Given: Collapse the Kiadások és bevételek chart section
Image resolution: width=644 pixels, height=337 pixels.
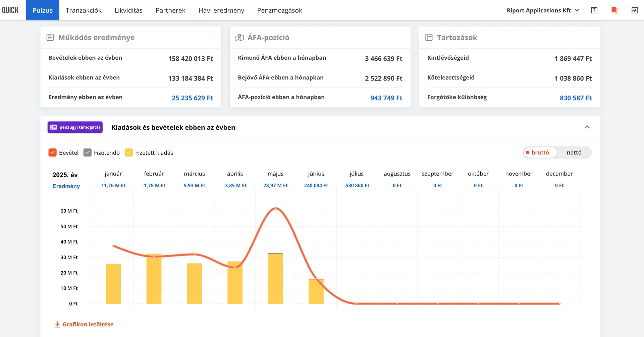Looking at the screenshot, I should [587, 127].
